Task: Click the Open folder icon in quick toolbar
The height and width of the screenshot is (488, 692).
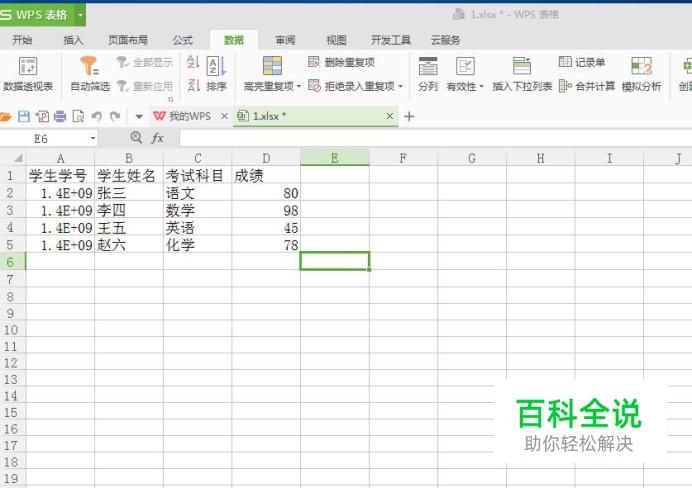Action: (x=6, y=117)
